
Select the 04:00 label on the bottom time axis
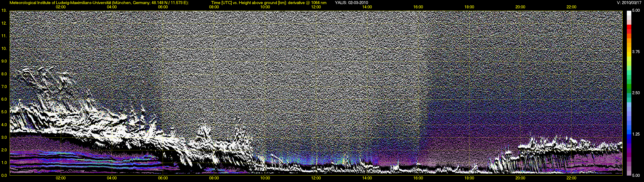pos(112,178)
